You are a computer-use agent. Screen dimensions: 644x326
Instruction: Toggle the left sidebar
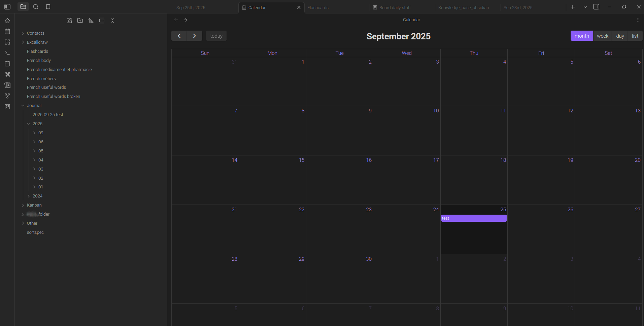click(x=7, y=7)
